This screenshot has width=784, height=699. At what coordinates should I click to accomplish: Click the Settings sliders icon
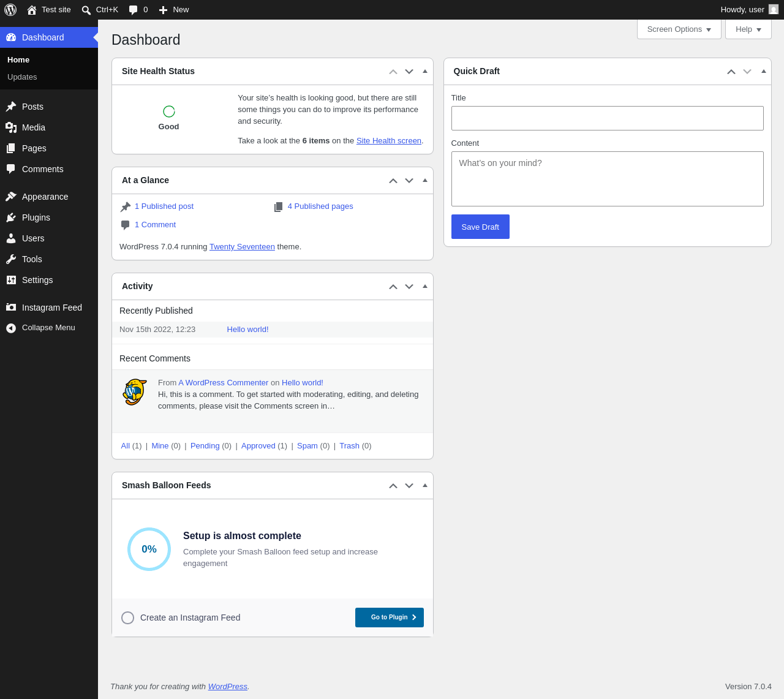(11, 280)
